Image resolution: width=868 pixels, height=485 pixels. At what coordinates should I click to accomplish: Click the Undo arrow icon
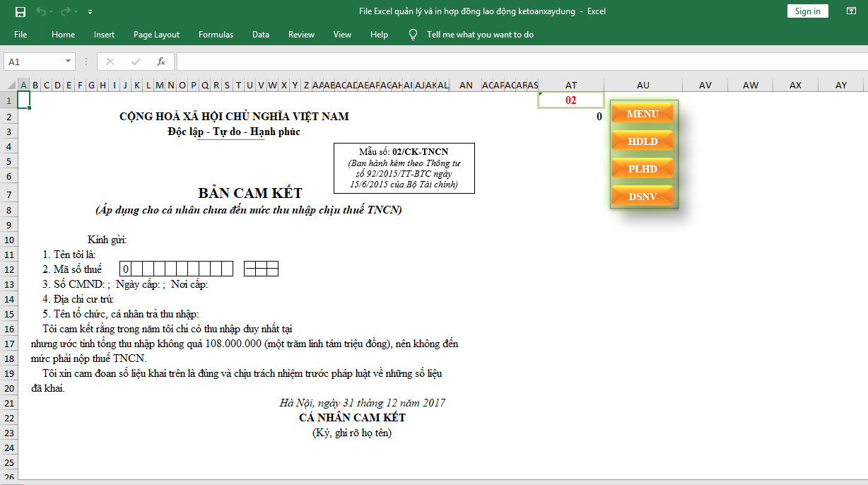(x=40, y=11)
